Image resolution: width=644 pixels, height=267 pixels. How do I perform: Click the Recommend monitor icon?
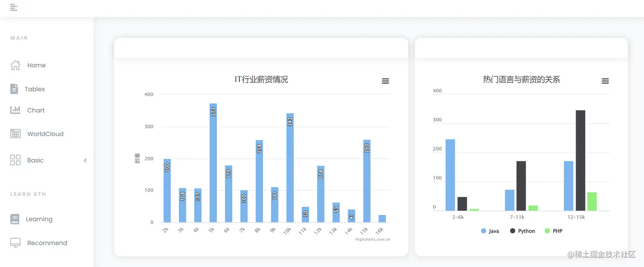click(15, 243)
